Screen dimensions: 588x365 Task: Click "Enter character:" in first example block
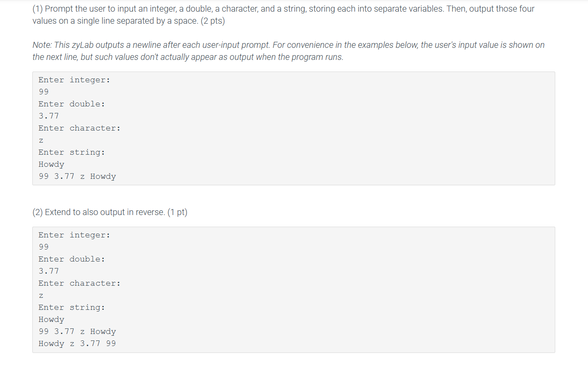[x=79, y=128]
